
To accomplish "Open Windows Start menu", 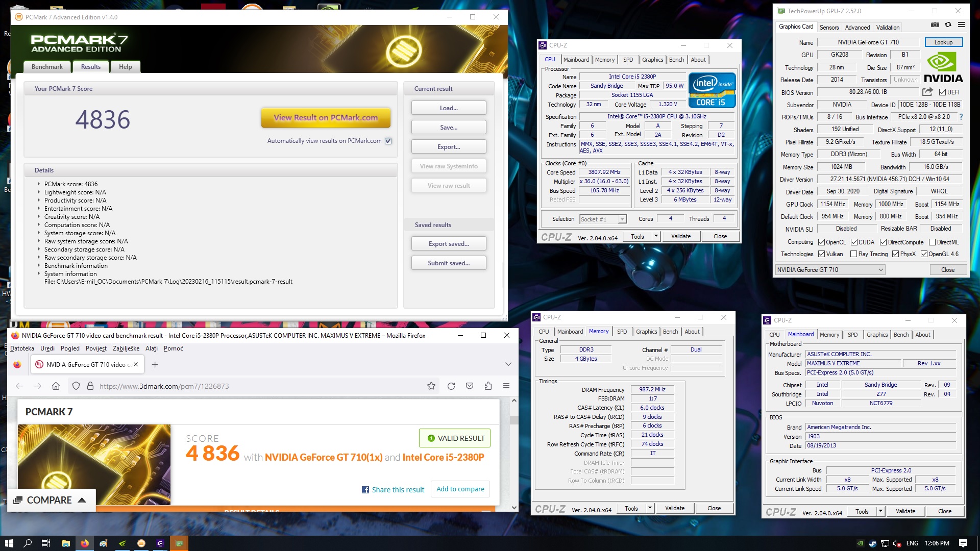I will click(9, 543).
